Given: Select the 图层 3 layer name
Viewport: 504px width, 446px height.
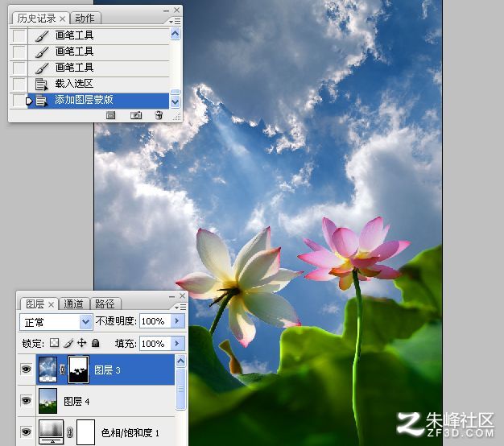Looking at the screenshot, I should [x=107, y=370].
